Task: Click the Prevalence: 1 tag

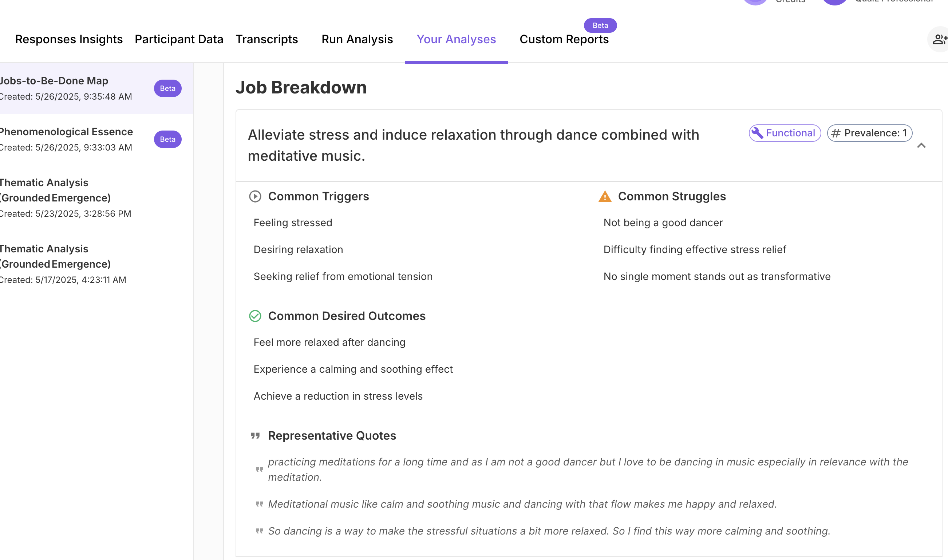Action: click(x=870, y=133)
